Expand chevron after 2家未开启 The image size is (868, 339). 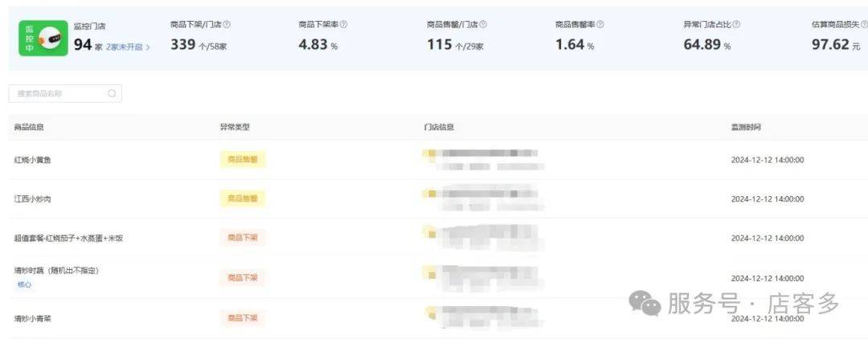pyautogui.click(x=148, y=47)
